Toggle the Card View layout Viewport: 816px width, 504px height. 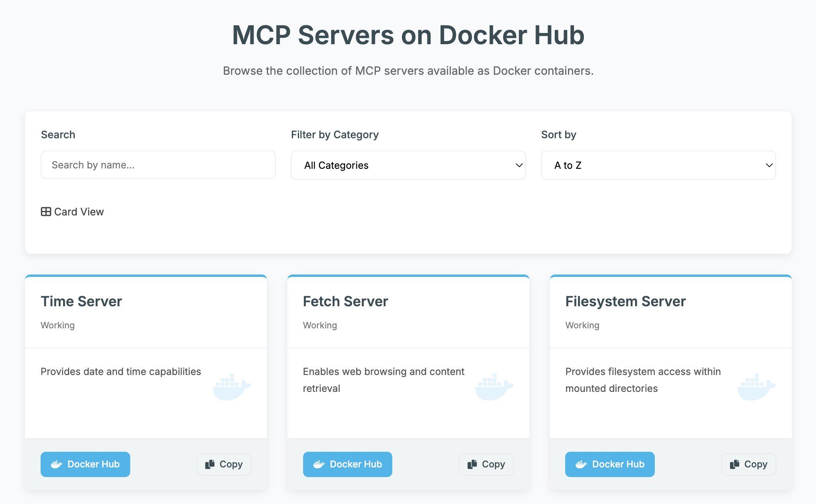(72, 212)
